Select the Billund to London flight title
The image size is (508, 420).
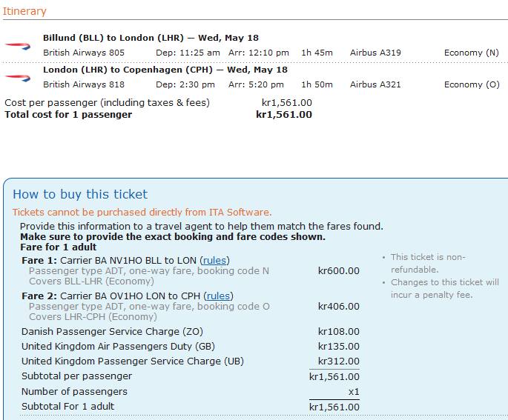pos(151,38)
